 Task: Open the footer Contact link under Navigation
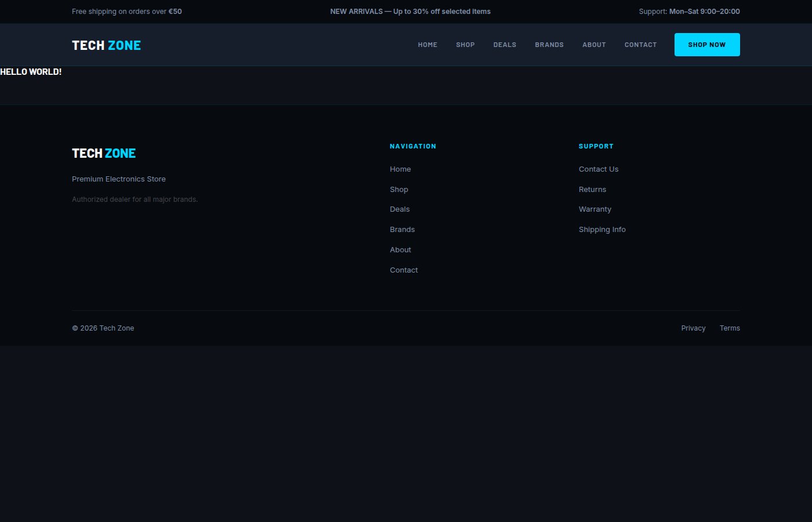point(404,270)
